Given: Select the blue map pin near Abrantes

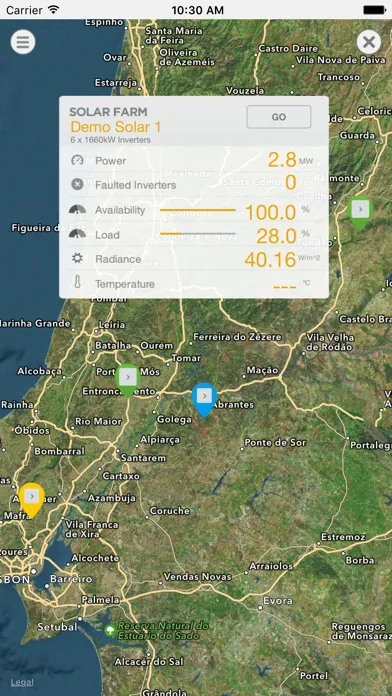Looking at the screenshot, I should click(204, 399).
